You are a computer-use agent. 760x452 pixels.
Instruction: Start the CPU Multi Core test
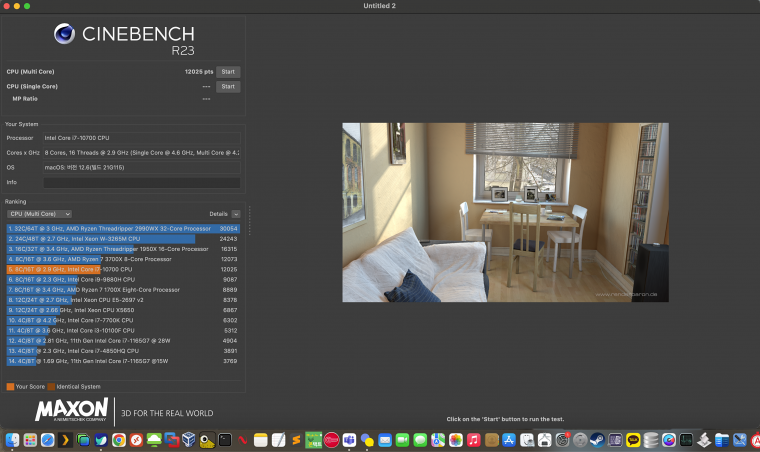coord(228,72)
